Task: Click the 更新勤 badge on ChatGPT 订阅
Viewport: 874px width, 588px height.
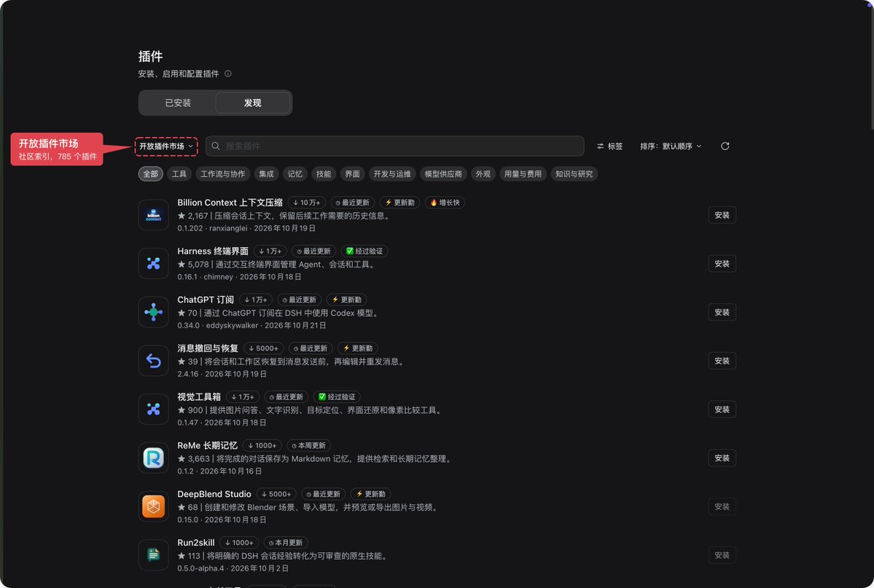Action: pyautogui.click(x=346, y=300)
